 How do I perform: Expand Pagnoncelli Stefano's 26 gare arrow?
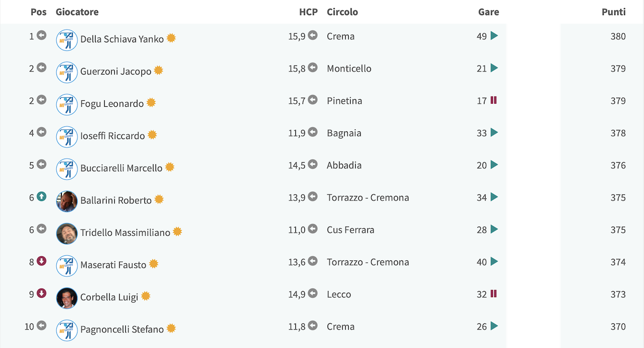tap(494, 326)
